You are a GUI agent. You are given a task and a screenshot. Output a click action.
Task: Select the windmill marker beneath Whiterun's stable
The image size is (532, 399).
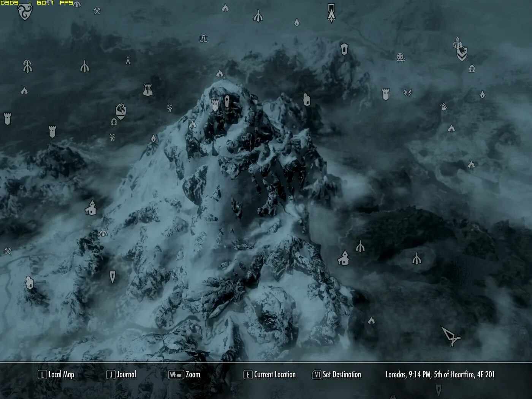click(112, 137)
